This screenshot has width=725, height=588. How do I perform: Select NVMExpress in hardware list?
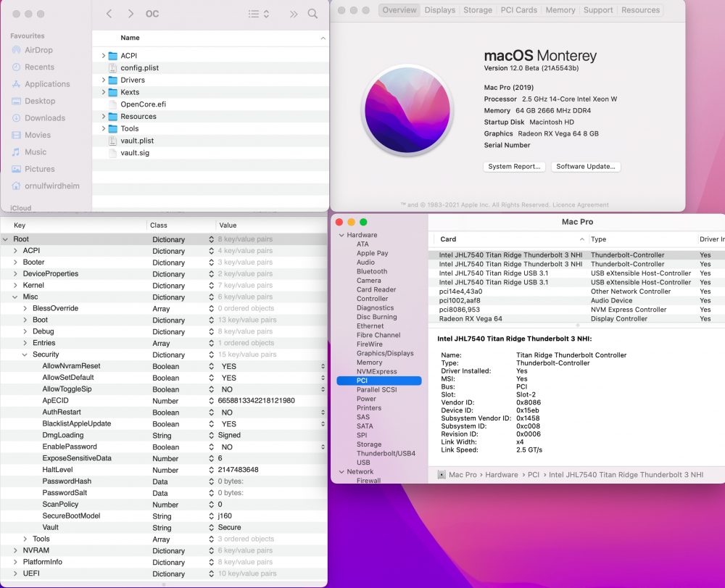point(376,372)
